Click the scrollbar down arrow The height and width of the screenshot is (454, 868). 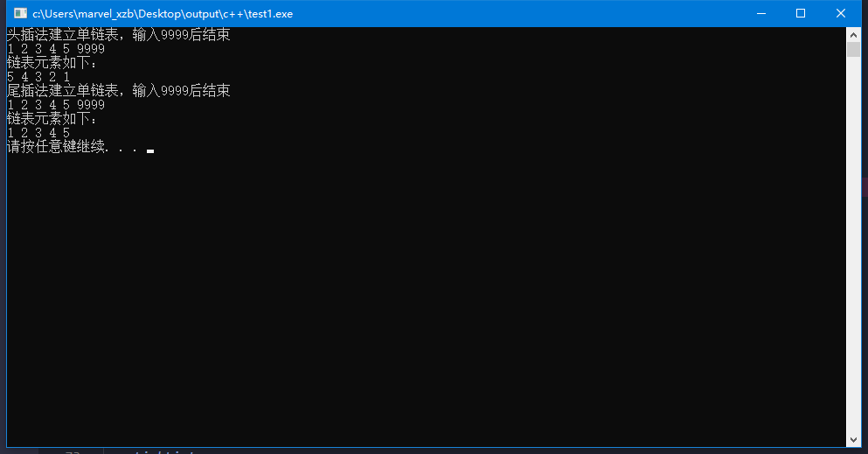pyautogui.click(x=854, y=440)
